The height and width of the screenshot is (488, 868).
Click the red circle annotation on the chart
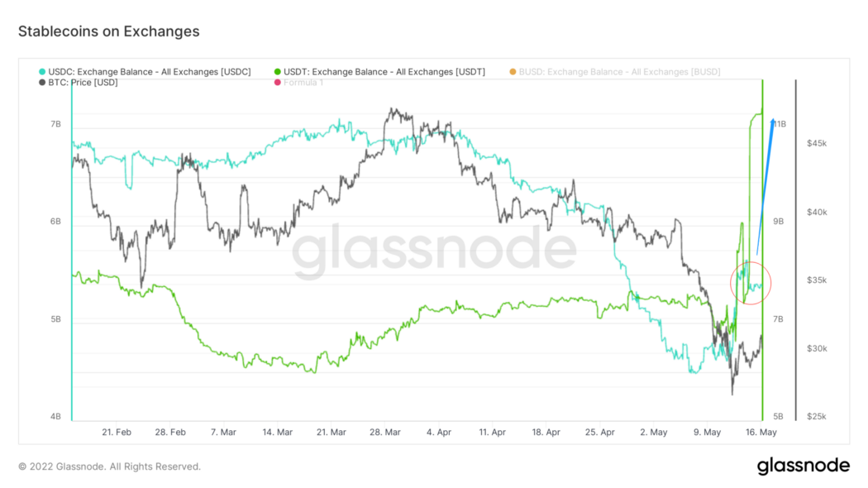click(751, 282)
